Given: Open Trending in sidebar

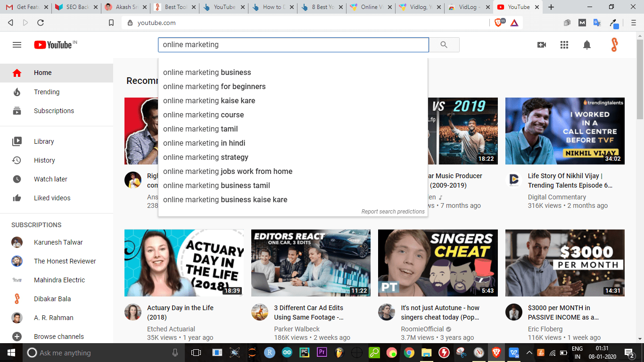Looking at the screenshot, I should tap(57, 92).
